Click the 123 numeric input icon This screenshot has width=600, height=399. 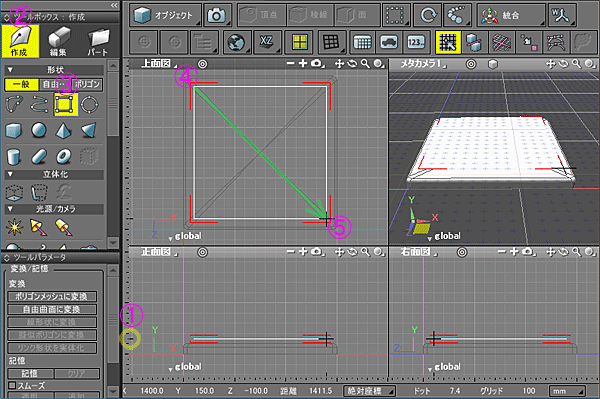416,42
